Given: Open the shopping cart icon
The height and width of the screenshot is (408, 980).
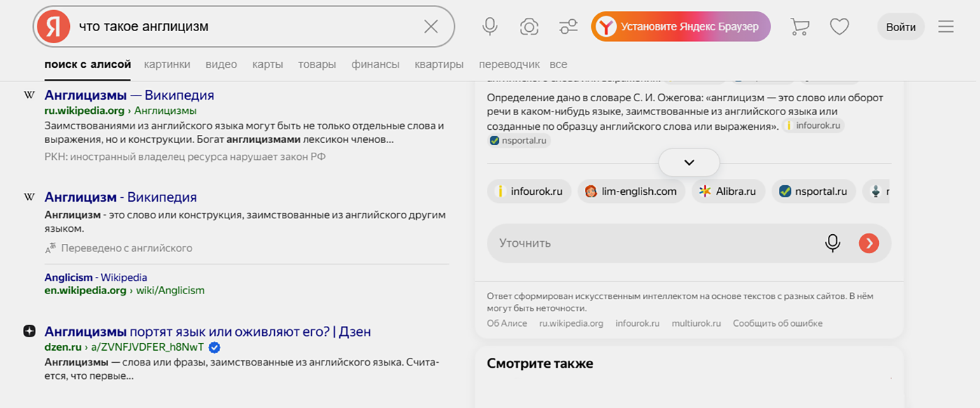Looking at the screenshot, I should pos(799,27).
